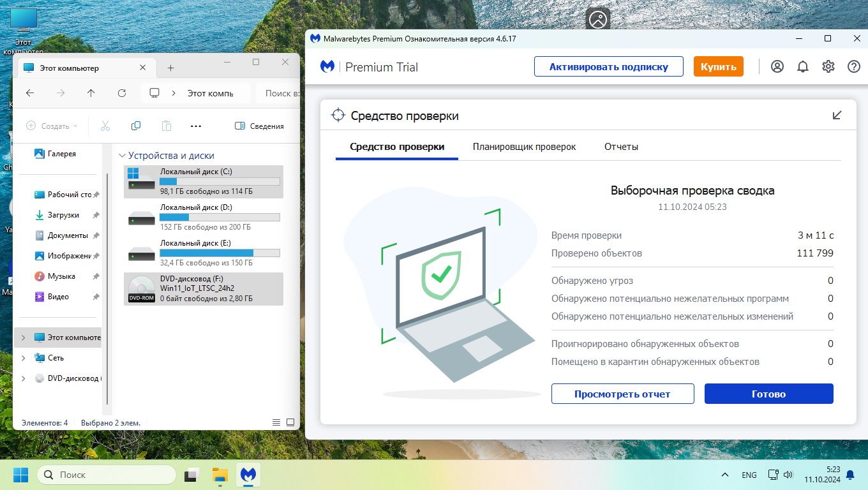Switch to the Отчеты tab
This screenshot has width=868, height=490.
point(621,147)
